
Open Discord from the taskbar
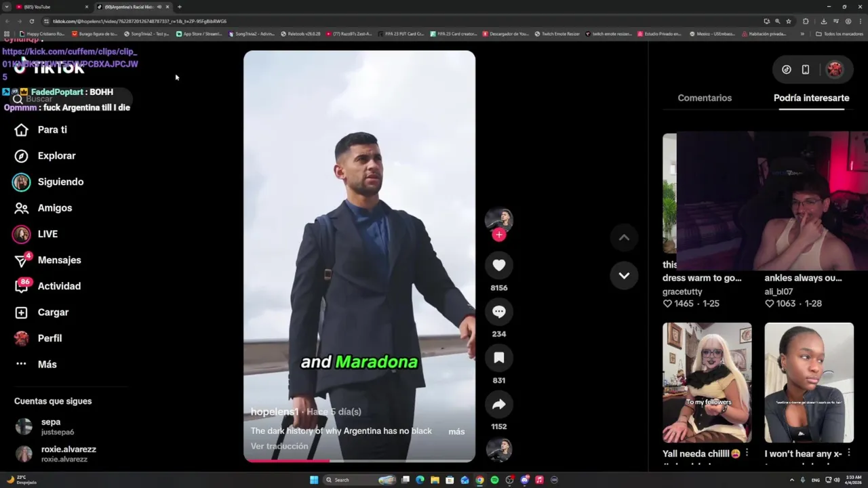pyautogui.click(x=524, y=480)
